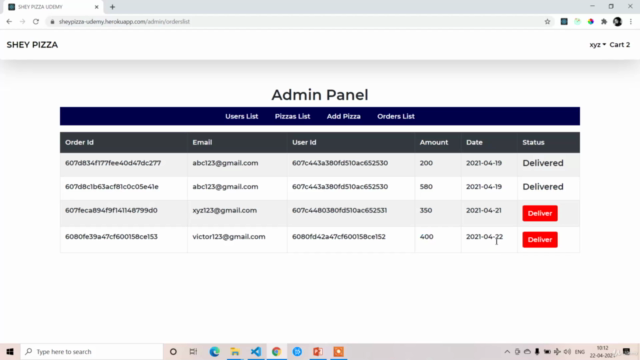Open the orange taskbar app icon
The image size is (640, 360).
[x=339, y=351]
